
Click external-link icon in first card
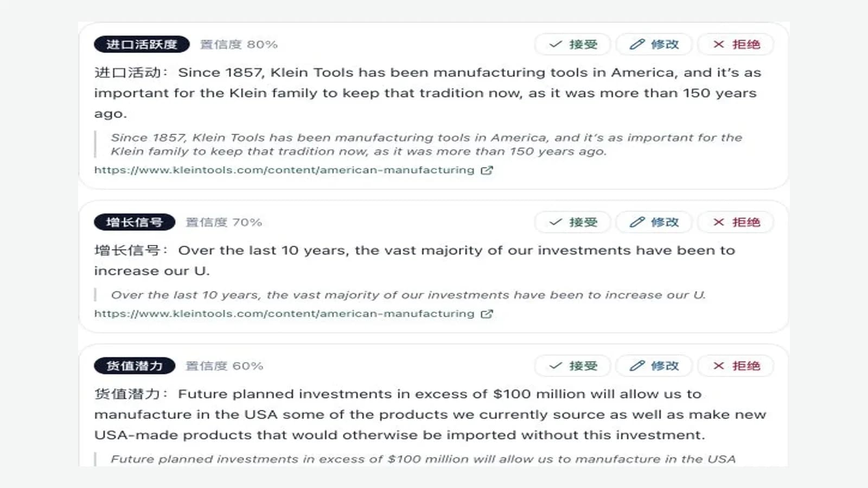(x=487, y=170)
